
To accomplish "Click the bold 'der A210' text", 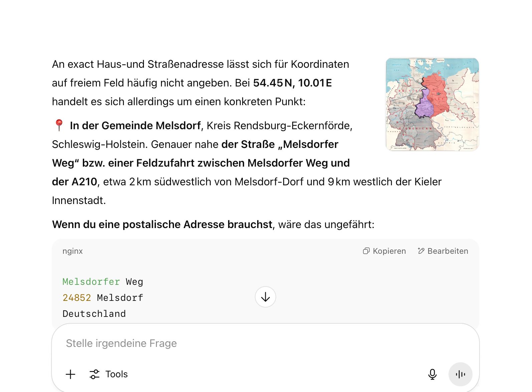I will [74, 182].
